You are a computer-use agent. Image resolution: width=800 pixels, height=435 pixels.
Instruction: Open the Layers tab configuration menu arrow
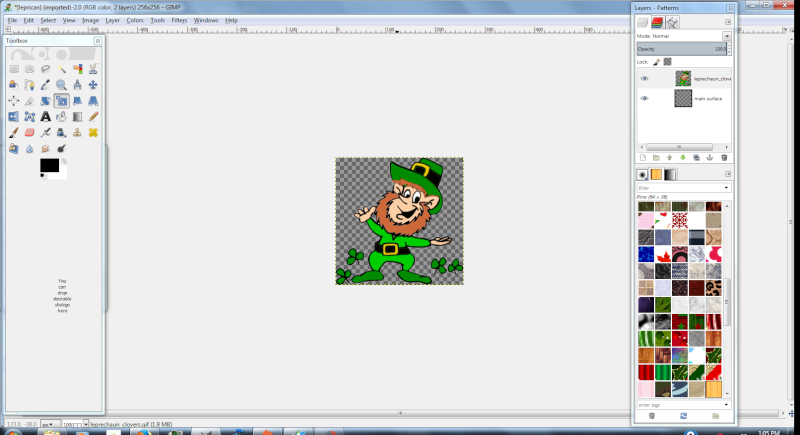(x=728, y=22)
